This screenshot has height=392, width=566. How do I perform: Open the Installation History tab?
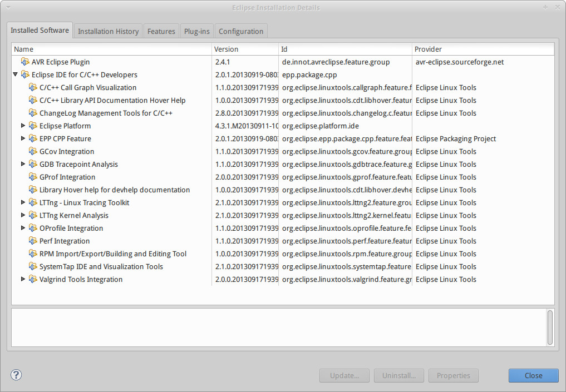point(109,31)
